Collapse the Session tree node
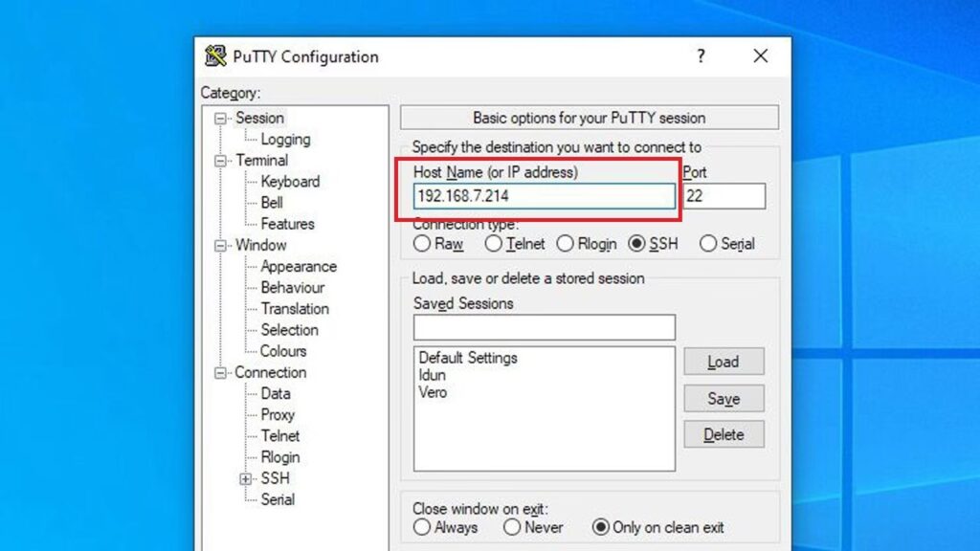The height and width of the screenshot is (551, 980). point(222,119)
